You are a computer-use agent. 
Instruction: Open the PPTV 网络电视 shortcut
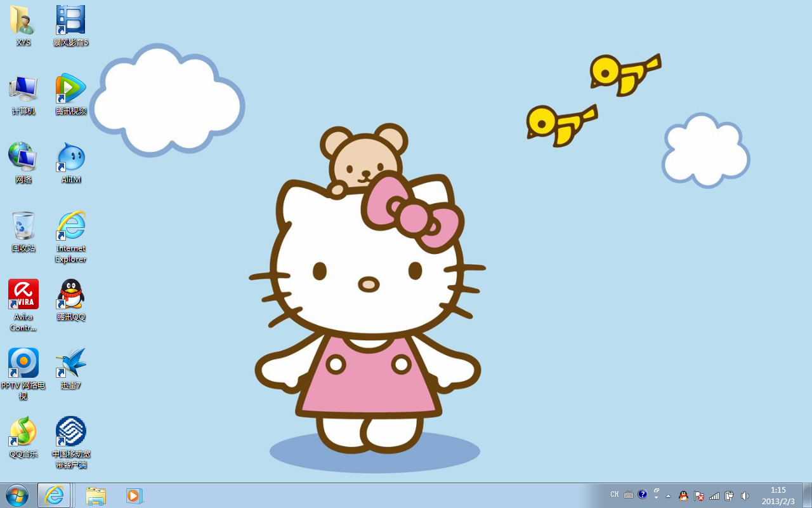point(23,374)
